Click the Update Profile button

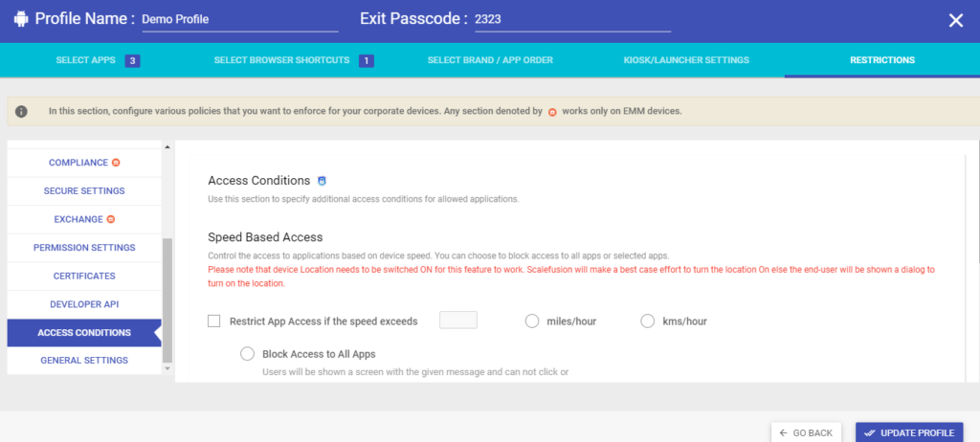pos(909,432)
